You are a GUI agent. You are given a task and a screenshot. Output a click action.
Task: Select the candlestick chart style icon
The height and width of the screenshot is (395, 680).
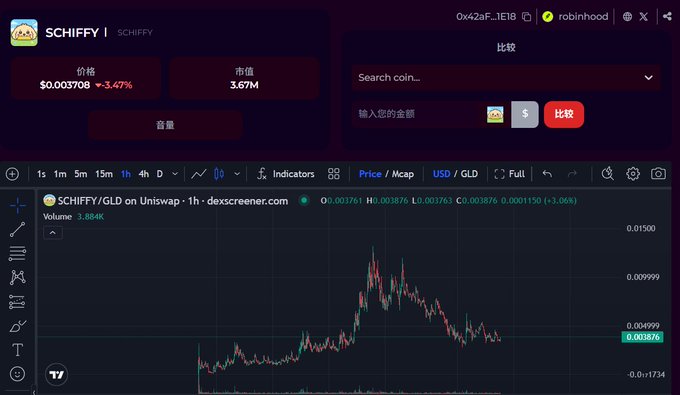pos(219,174)
